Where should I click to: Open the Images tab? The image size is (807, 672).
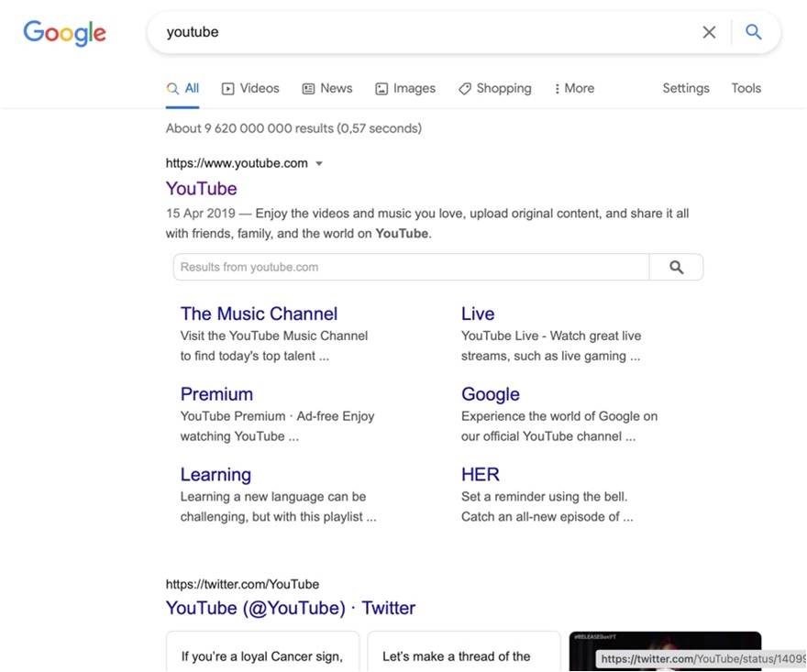pos(405,88)
